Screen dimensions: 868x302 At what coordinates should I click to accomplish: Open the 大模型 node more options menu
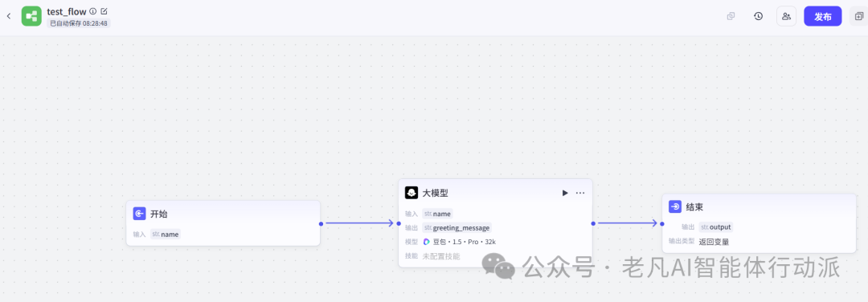[579, 193]
